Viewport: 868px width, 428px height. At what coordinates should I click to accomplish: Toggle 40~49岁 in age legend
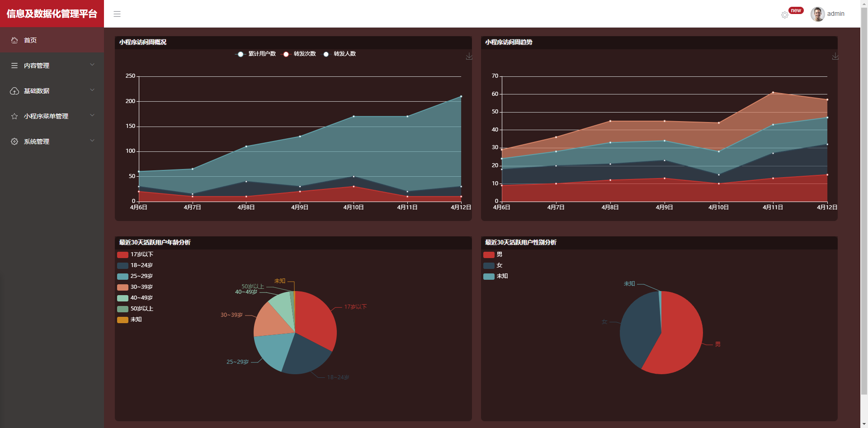[x=135, y=298]
